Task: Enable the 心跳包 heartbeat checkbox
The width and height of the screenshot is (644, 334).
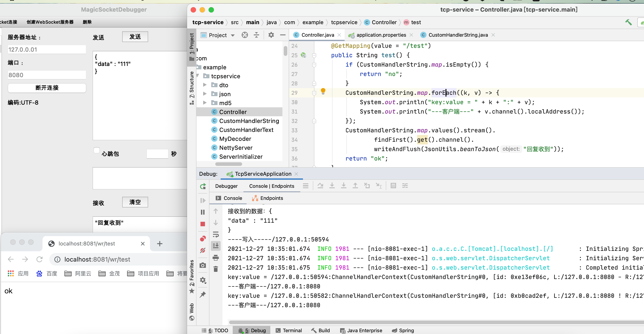Action: click(x=96, y=150)
